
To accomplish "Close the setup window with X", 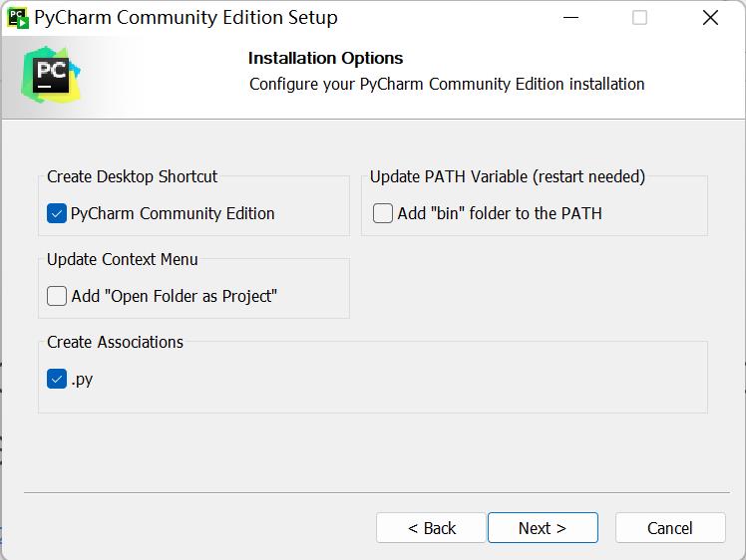I will 710,18.
